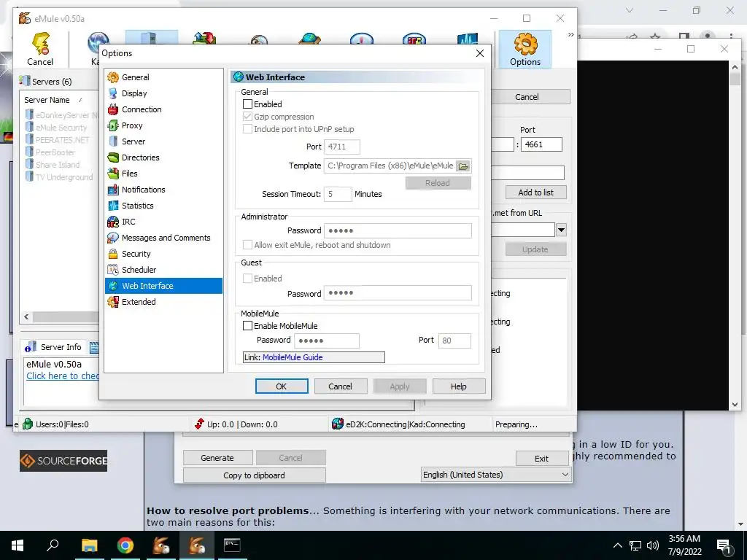747x560 pixels.
Task: Click the eD2K/Kad connection status globe icon
Action: pos(337,424)
